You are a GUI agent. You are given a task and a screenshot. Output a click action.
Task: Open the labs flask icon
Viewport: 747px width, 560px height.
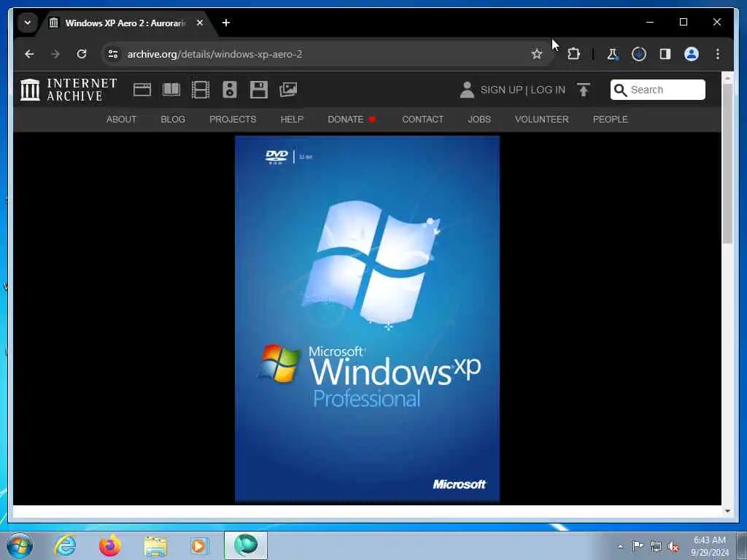click(x=613, y=54)
